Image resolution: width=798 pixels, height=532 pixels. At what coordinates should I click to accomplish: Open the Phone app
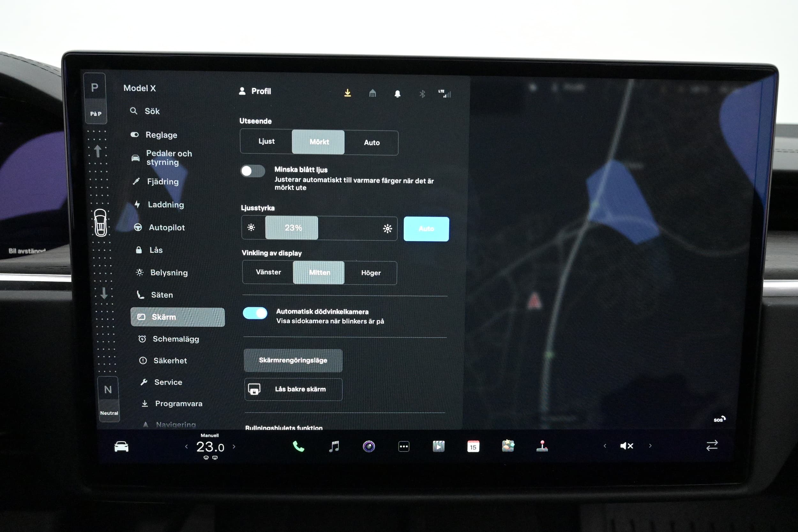298,446
